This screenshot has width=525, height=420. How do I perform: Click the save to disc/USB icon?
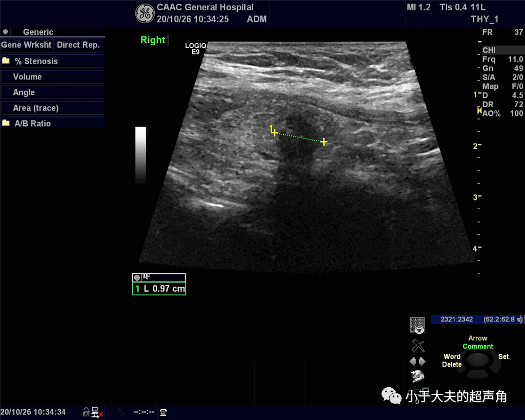418,376
